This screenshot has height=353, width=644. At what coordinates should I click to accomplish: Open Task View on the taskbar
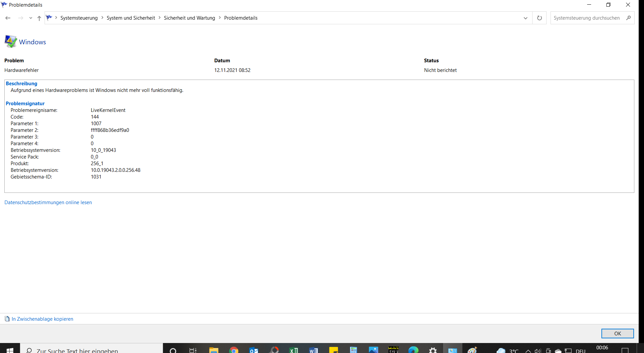click(x=193, y=350)
